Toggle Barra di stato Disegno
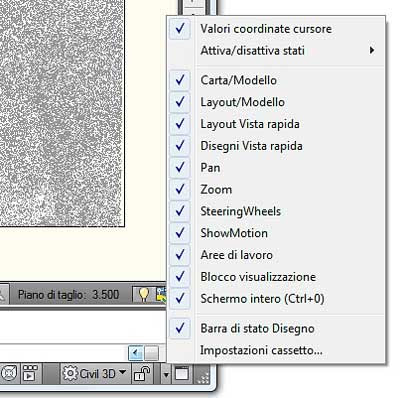Screen dimensions: 400x398 click(x=277, y=328)
